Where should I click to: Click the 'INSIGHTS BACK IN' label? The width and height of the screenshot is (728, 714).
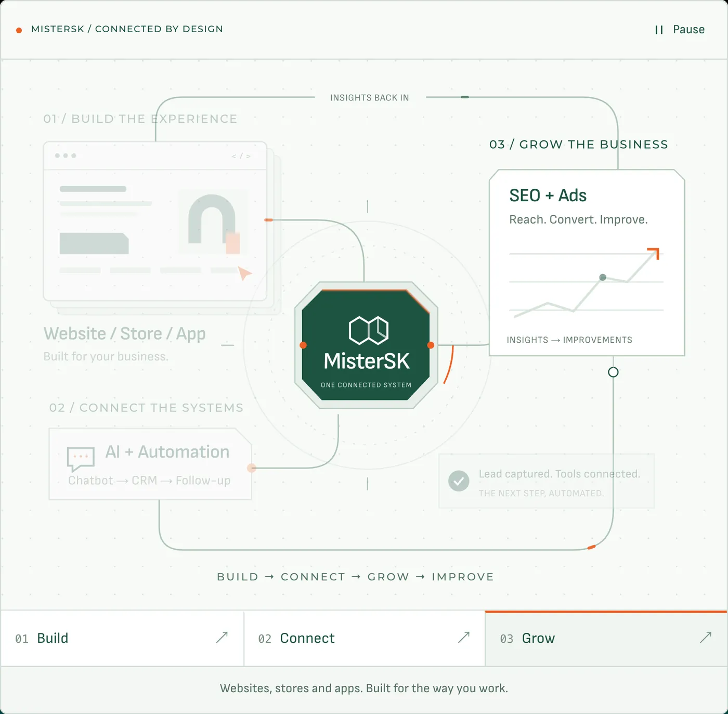(370, 98)
